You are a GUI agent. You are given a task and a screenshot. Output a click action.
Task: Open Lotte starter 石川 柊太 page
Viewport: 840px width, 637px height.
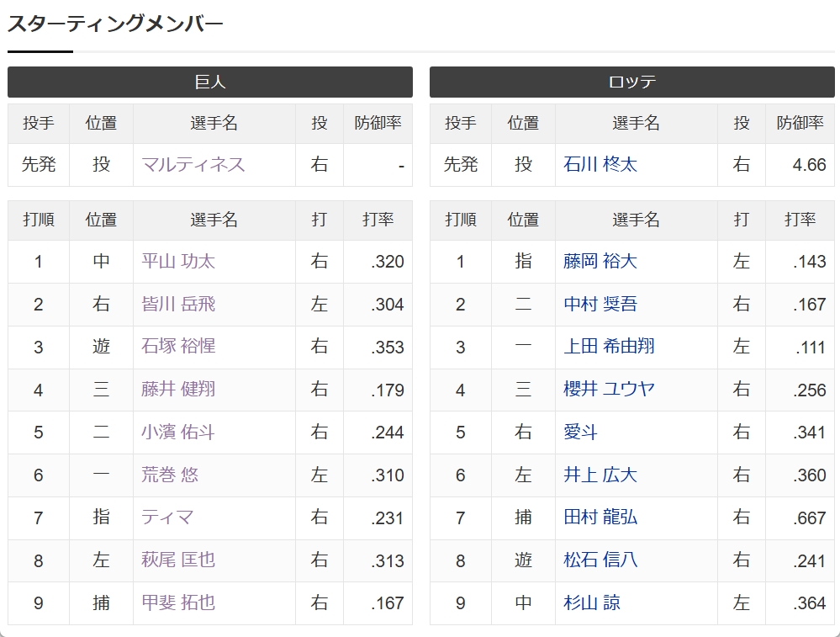600,165
